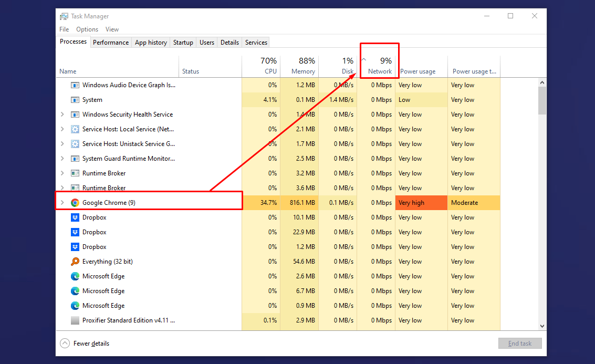
Task: Expand Service Host: Unistack Service Group
Action: (62, 144)
